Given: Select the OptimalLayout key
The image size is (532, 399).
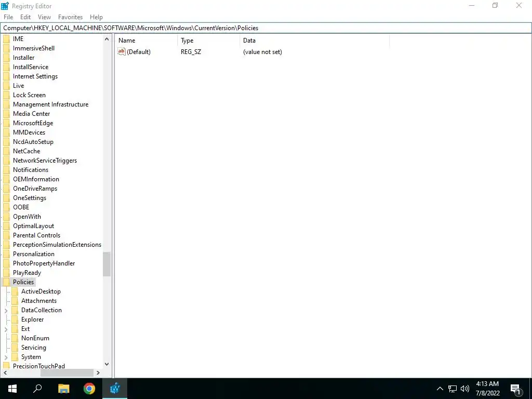Looking at the screenshot, I should tap(33, 226).
